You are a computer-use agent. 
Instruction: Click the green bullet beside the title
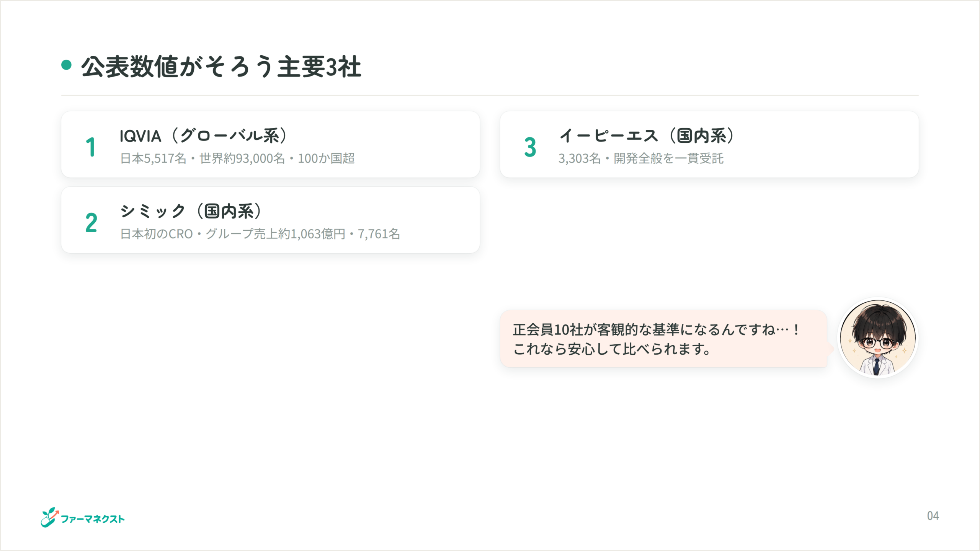(67, 65)
